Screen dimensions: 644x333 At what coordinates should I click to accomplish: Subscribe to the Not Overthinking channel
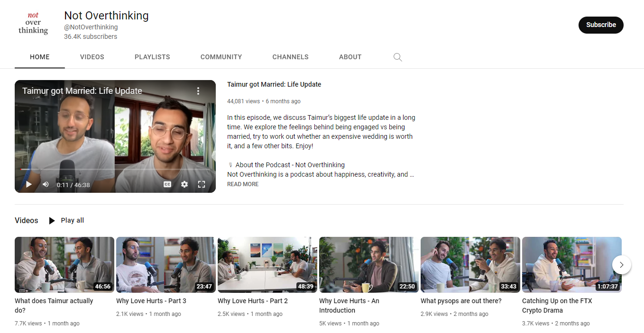(x=601, y=25)
